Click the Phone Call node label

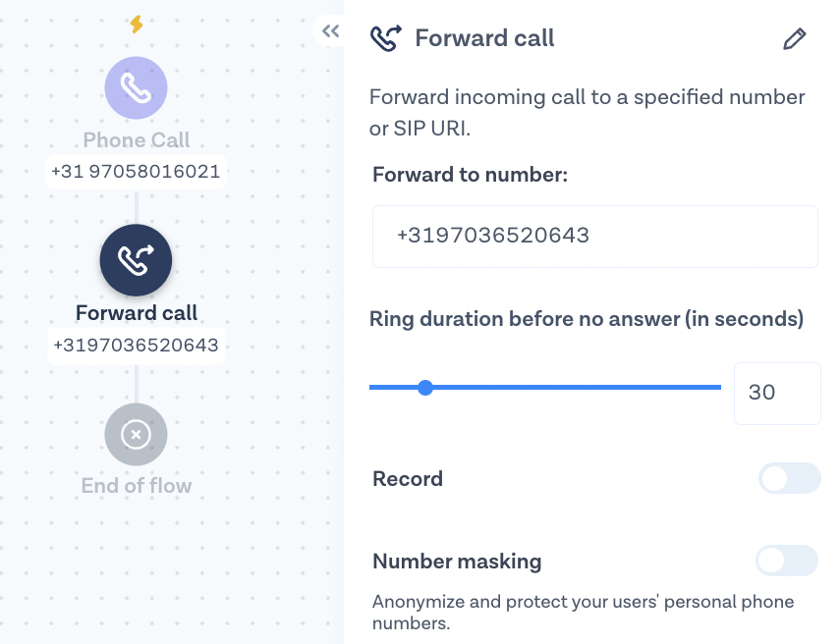[136, 140]
